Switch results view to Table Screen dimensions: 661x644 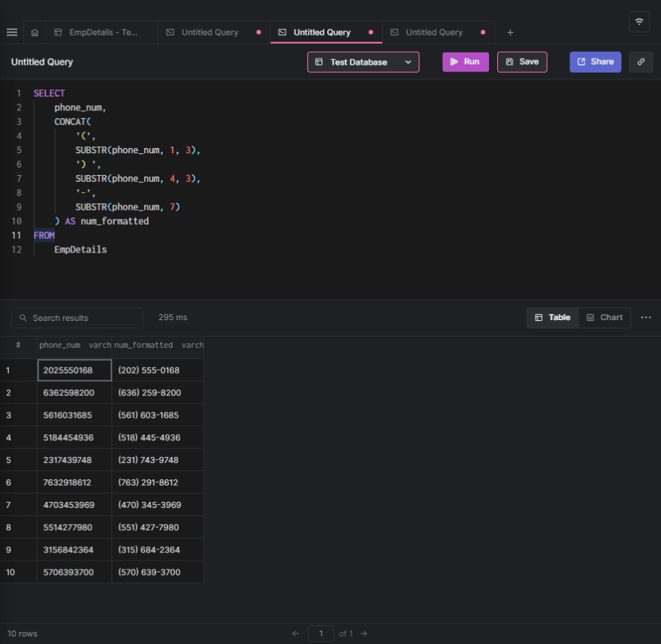(x=552, y=318)
